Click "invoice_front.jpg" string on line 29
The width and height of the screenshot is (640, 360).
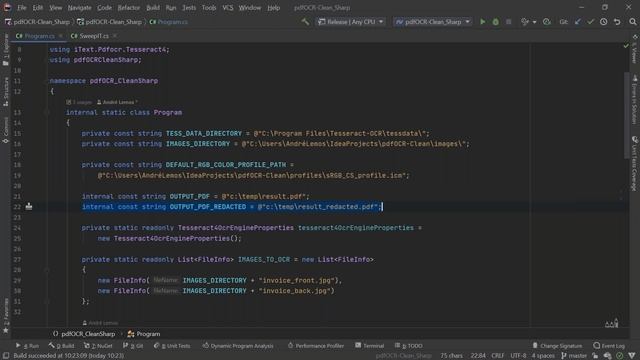click(297, 280)
